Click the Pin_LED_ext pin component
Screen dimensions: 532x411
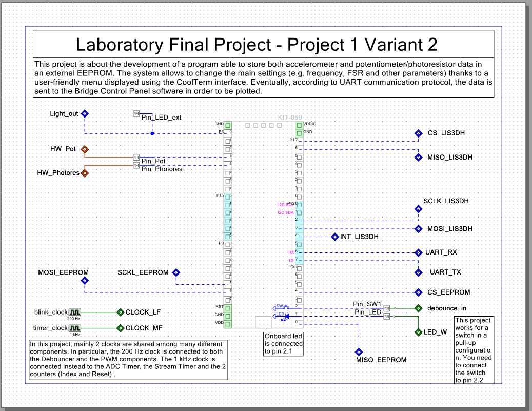tap(135, 114)
